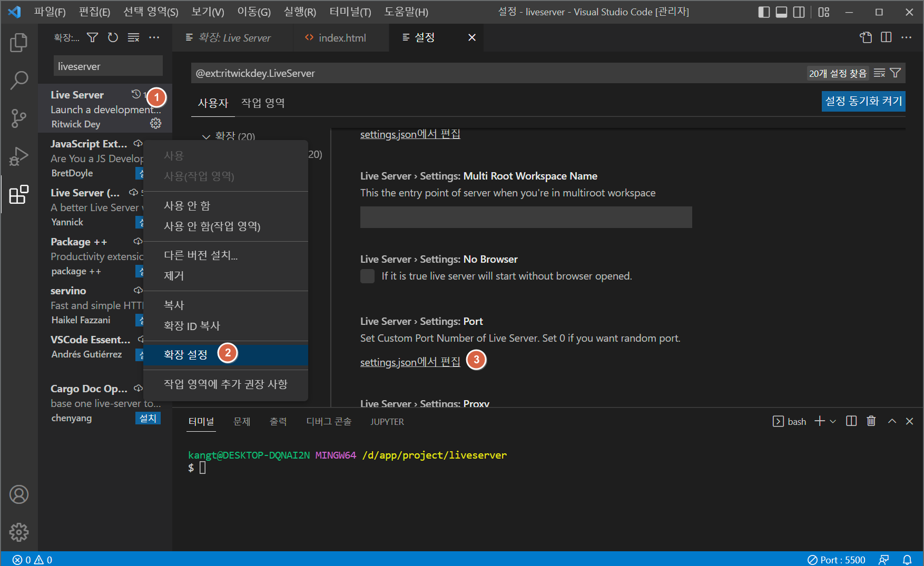Click Port : 5500 in status bar
924x566 pixels.
coord(837,560)
